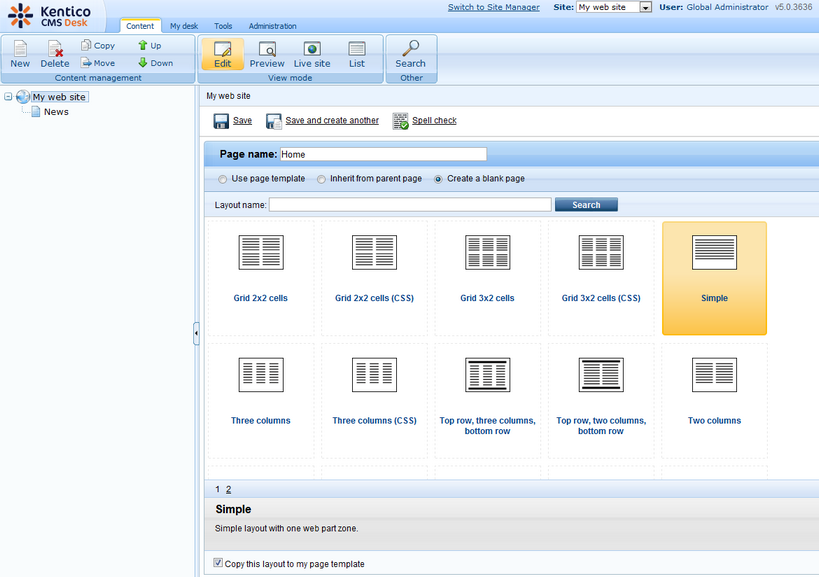
Task: Select Inherit from parent page option
Action: [322, 179]
